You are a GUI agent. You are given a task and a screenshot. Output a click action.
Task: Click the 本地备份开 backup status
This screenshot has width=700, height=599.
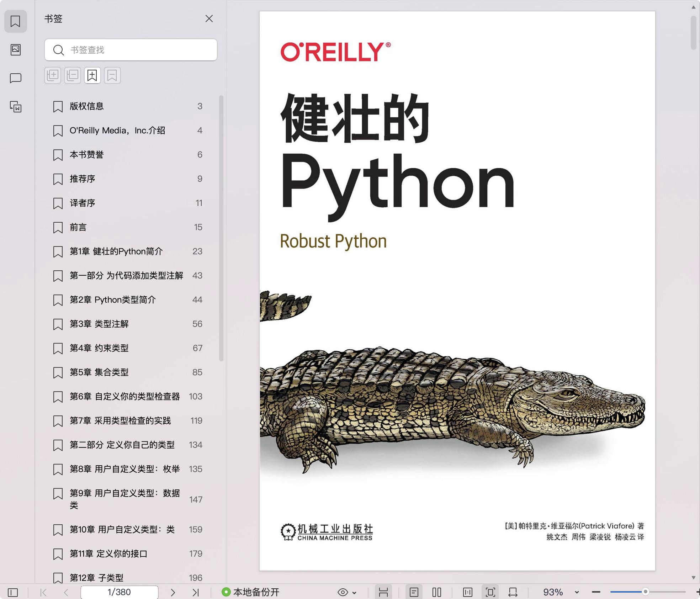pyautogui.click(x=250, y=592)
